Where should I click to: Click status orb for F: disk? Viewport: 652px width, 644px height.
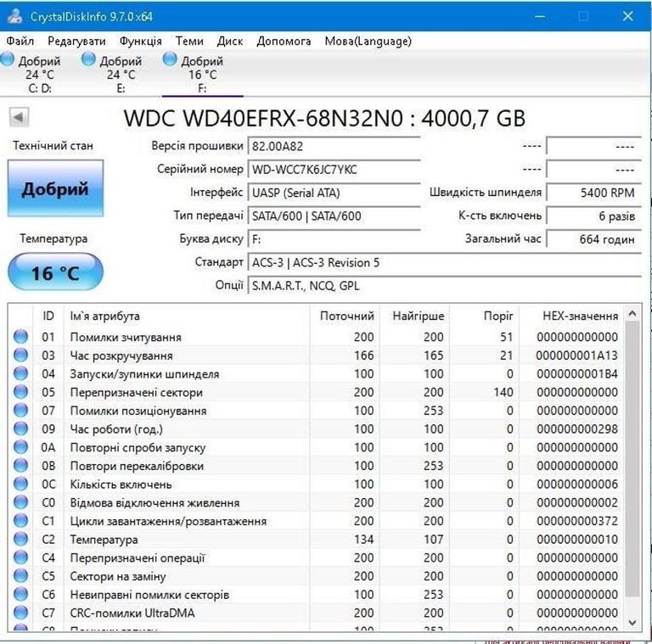point(170,59)
